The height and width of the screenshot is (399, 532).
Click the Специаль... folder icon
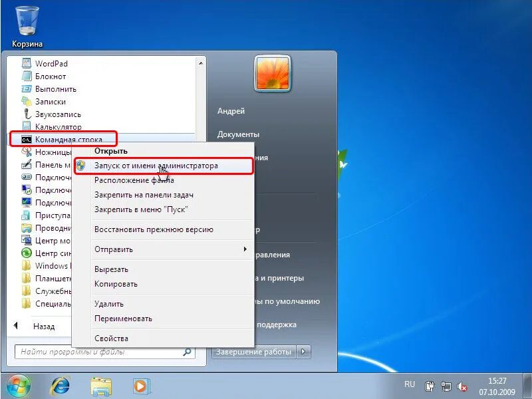click(x=26, y=304)
